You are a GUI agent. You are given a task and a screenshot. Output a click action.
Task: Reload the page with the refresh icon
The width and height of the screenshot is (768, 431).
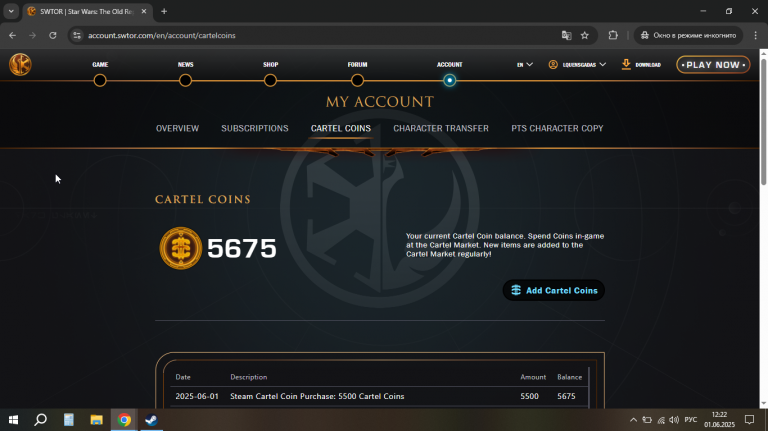click(x=53, y=35)
